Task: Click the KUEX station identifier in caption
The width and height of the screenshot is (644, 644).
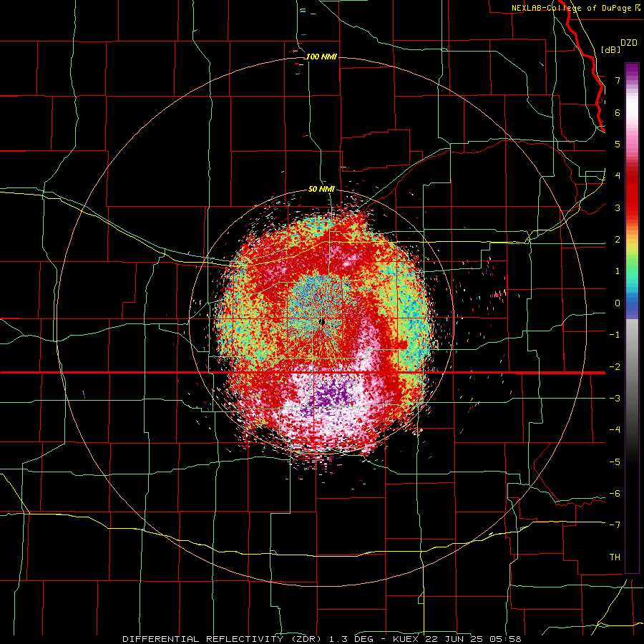Action: (406, 639)
